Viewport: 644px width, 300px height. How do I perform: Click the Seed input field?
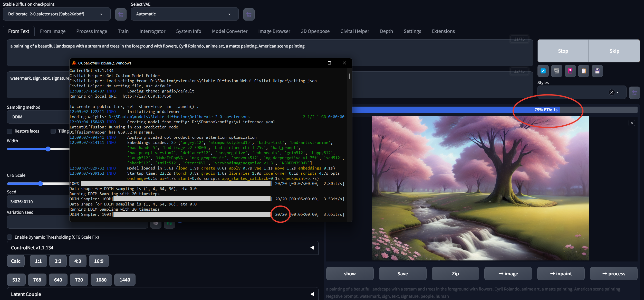point(39,202)
